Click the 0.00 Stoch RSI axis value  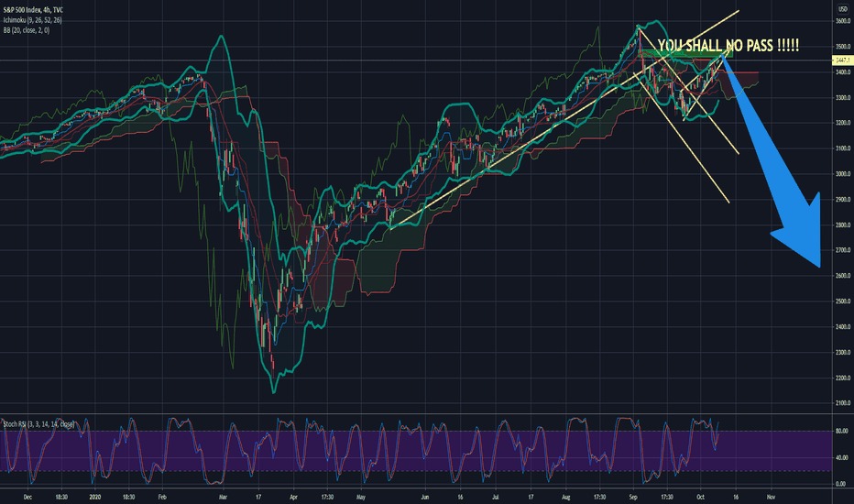pyautogui.click(x=841, y=484)
